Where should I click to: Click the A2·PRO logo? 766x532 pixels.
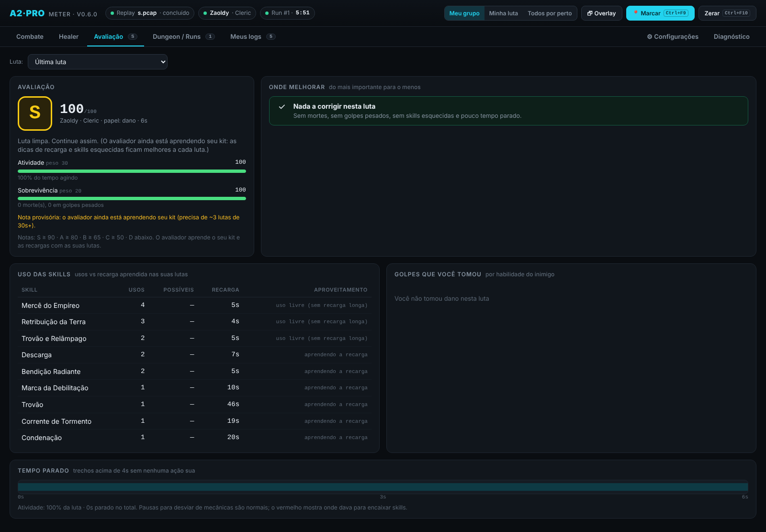[27, 13]
